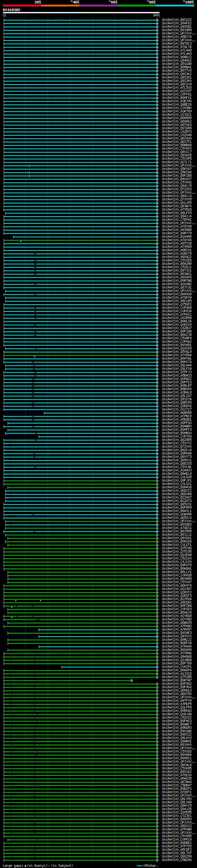Select hit UniRef100_Q9XIC7
The image size is (197, 868).
click(176, 152)
